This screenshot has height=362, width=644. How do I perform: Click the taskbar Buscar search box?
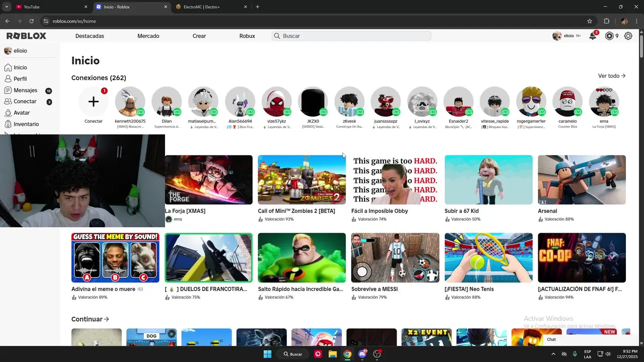[x=293, y=354]
